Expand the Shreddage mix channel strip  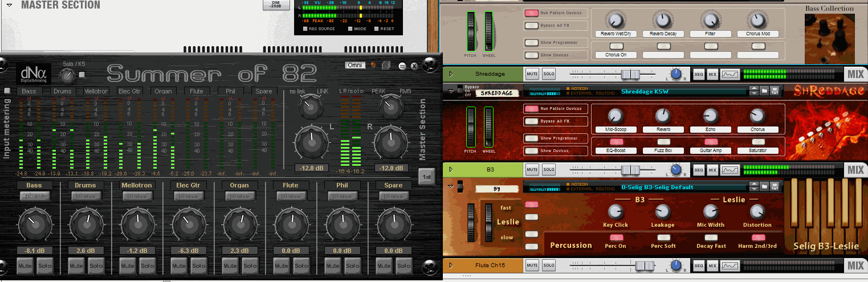pyautogui.click(x=451, y=74)
